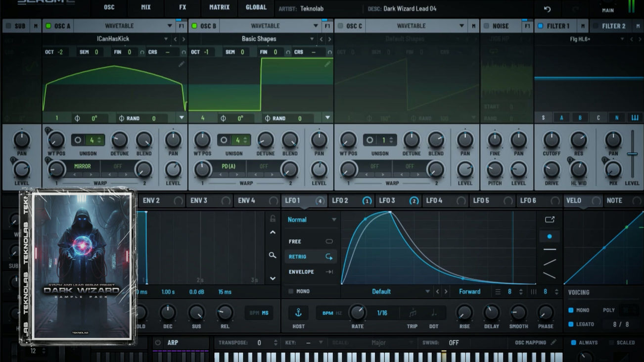This screenshot has width=644, height=362.
Task: Click the OSC MAPPING pencil icon
Action: coord(553,342)
